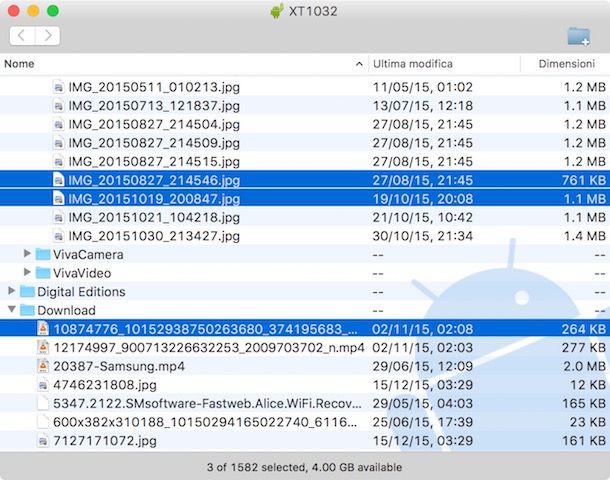Viewport: 610px width, 480px height.
Task: Select the 600x382x310188_10150294165022740 file name
Action: click(x=205, y=422)
